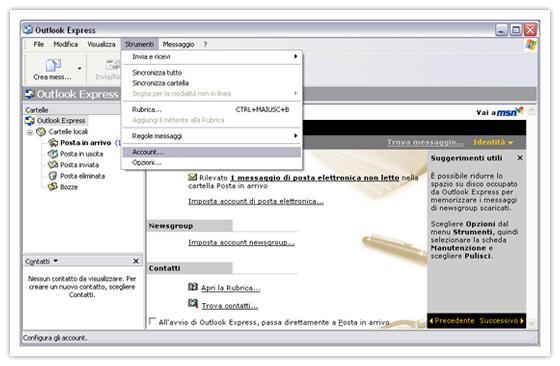
Task: Click the Posta in arrivo inbox icon
Action: (x=53, y=143)
